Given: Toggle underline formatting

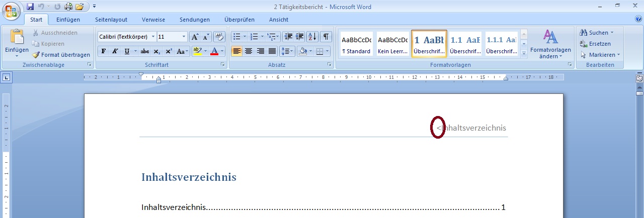Looking at the screenshot, I should click(126, 51).
